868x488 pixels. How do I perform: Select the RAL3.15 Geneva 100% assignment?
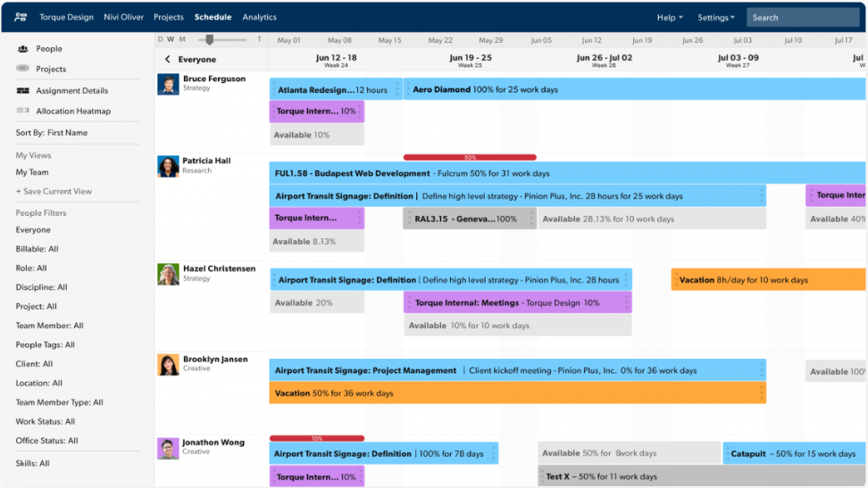(470, 219)
